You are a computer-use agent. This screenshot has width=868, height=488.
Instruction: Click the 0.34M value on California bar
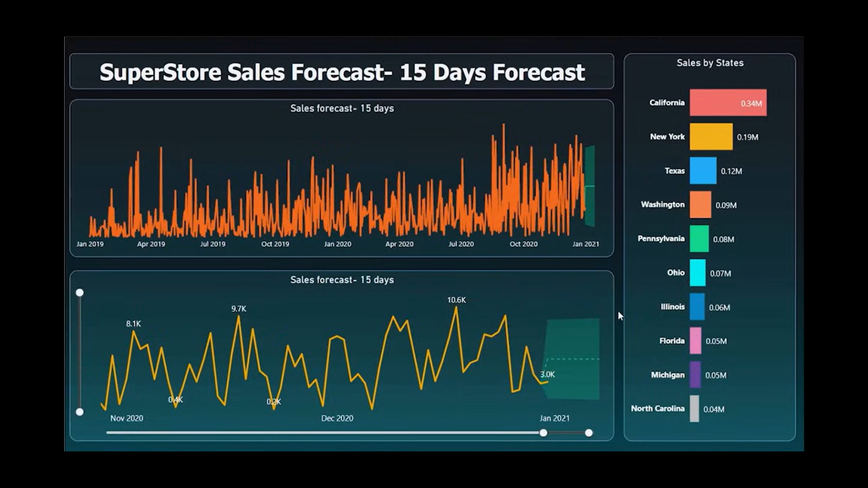751,103
